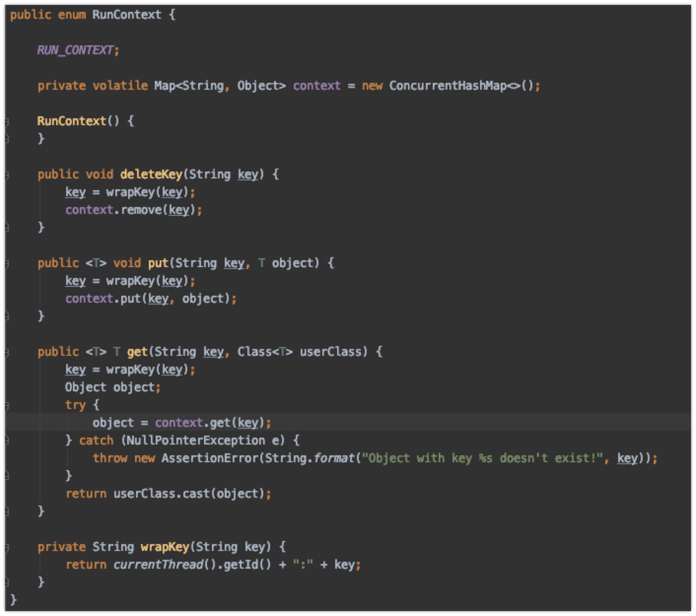Click the deleteKey method name
696x616 pixels.
(151, 174)
